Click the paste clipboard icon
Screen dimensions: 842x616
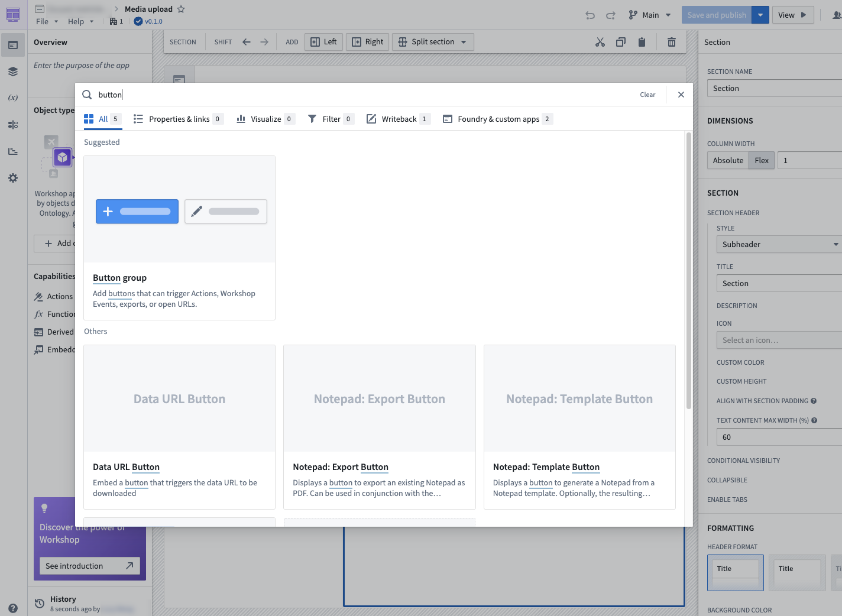click(642, 42)
